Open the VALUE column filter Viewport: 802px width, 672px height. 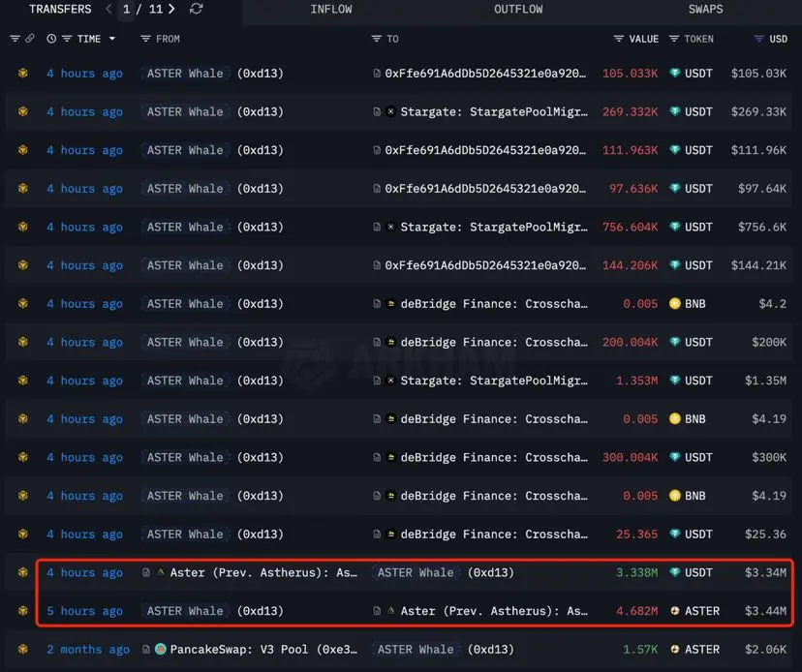pyautogui.click(x=619, y=39)
